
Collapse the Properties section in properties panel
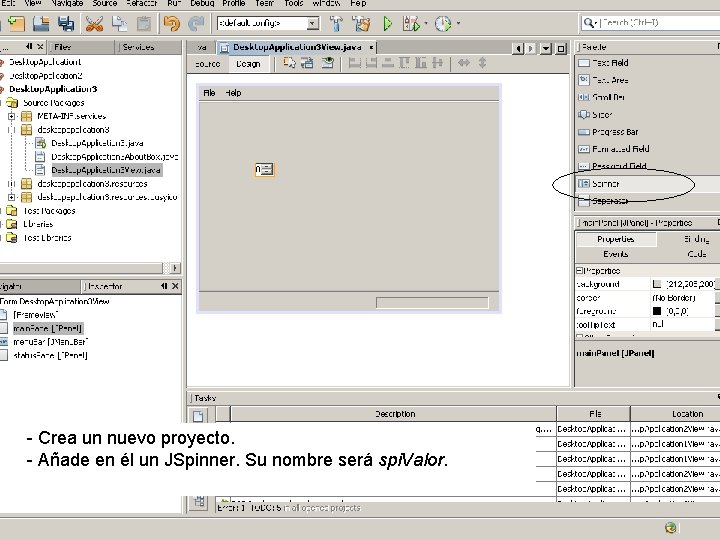coord(579,270)
